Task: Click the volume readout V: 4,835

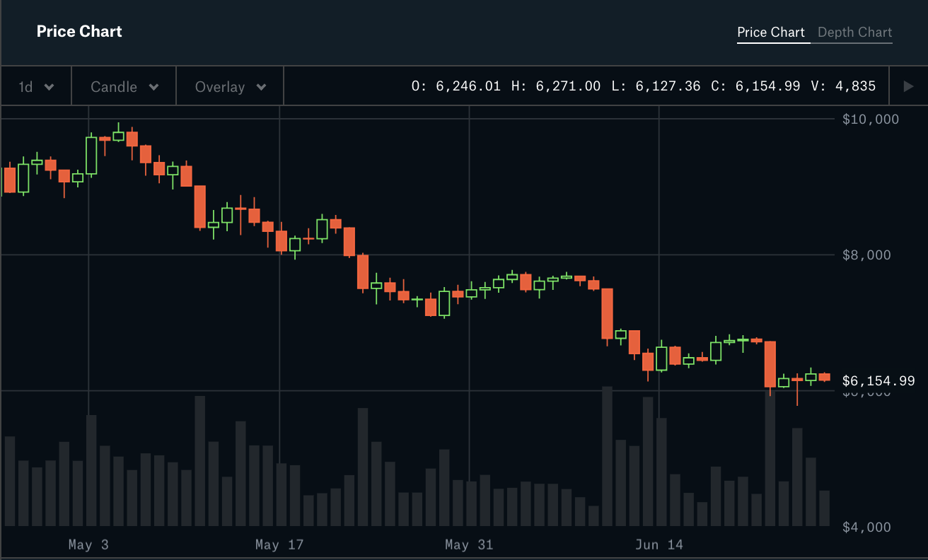Action: coord(843,86)
